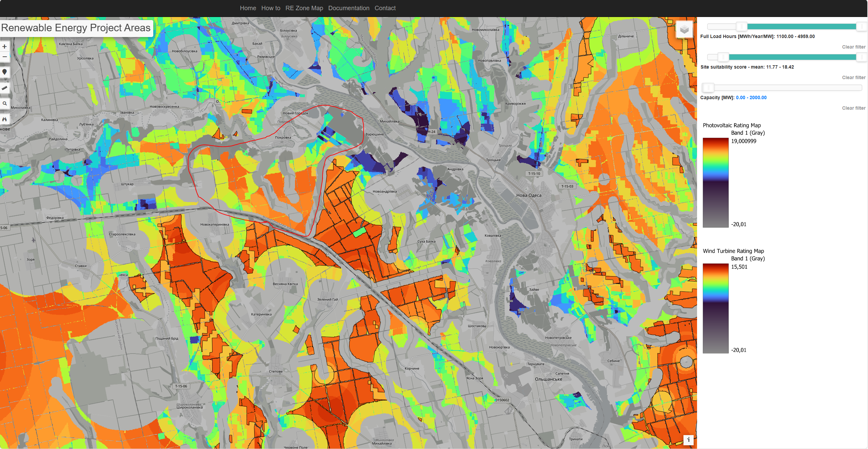Zoom out on the map
The width and height of the screenshot is (868, 449).
4,57
